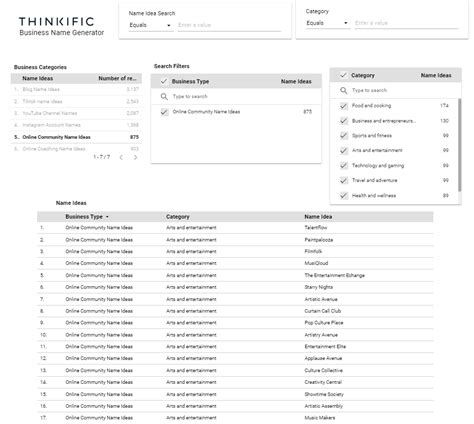Open the Equals dropdown under Category

point(328,23)
